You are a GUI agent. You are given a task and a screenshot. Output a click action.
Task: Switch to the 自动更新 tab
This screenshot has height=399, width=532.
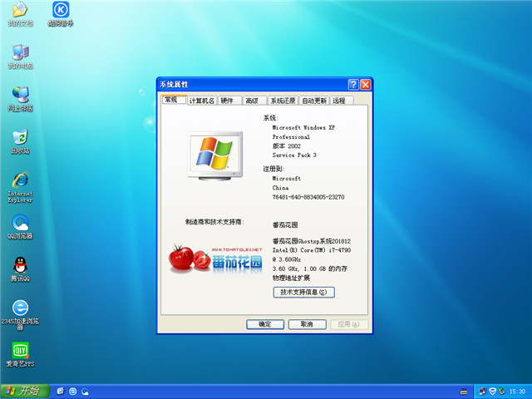coord(314,101)
